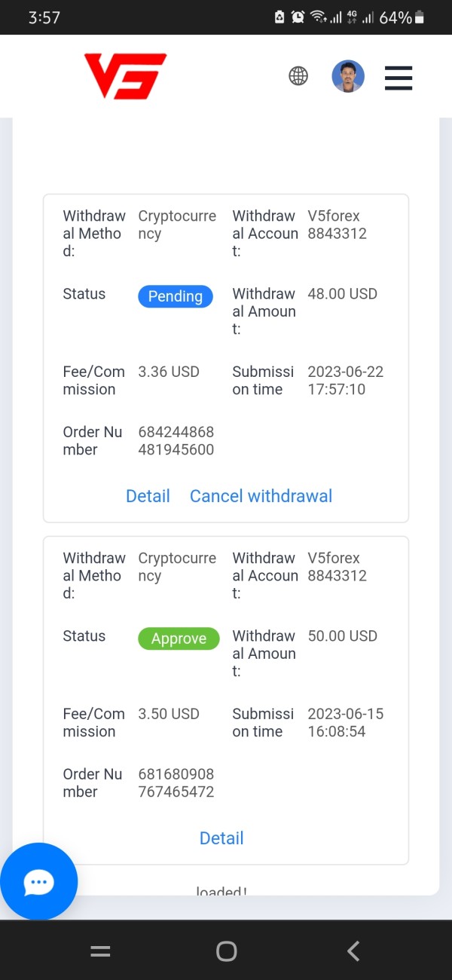Tap submission time 2023-06-22 17:57:10
This screenshot has width=452, height=980.
click(x=345, y=381)
